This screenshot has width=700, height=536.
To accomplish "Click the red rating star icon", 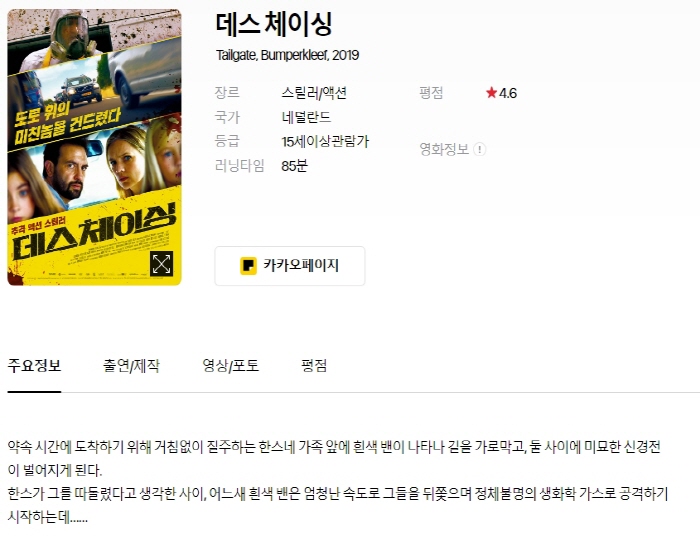I will pyautogui.click(x=492, y=93).
